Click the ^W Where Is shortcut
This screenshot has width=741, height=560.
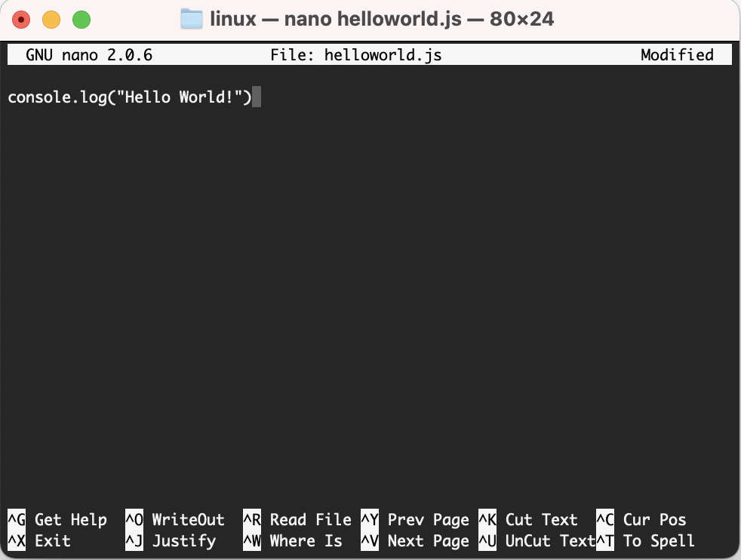coord(293,540)
